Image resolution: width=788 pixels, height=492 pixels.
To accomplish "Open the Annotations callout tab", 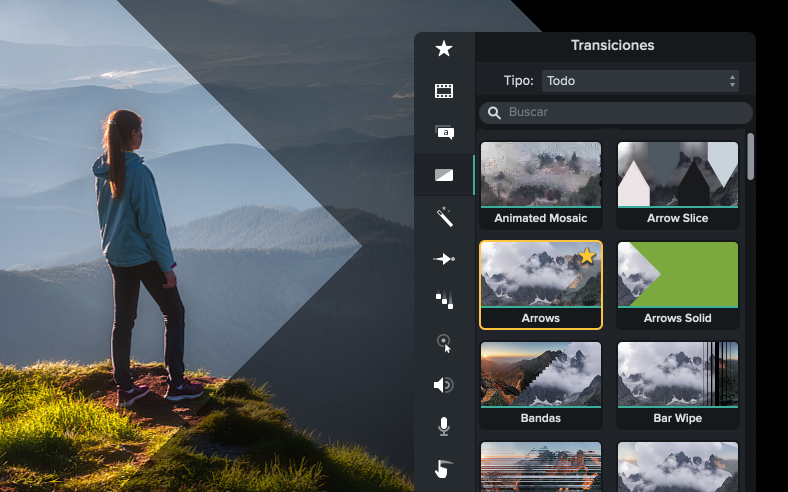I will tap(444, 132).
